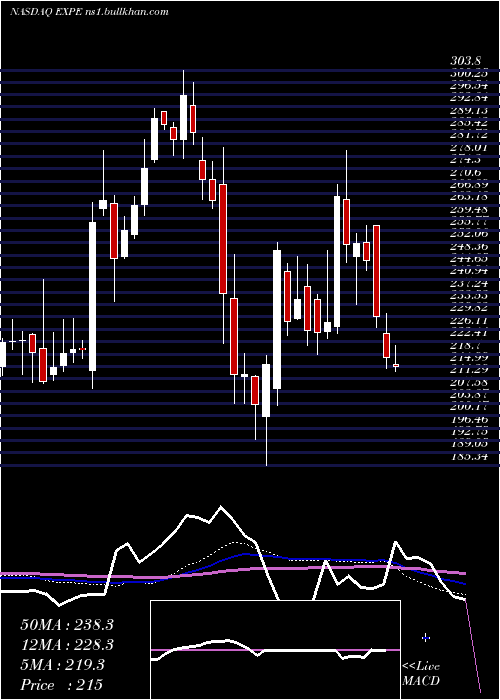Click the MACD inset panel box
This screenshot has width=500, height=700.
pyautogui.click(x=275, y=650)
